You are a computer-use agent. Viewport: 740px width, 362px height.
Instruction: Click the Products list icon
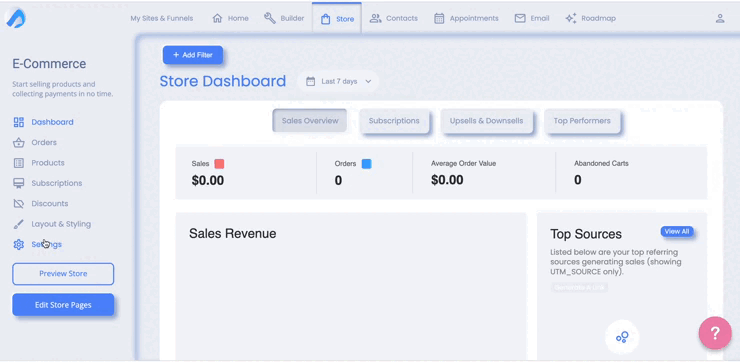click(18, 163)
